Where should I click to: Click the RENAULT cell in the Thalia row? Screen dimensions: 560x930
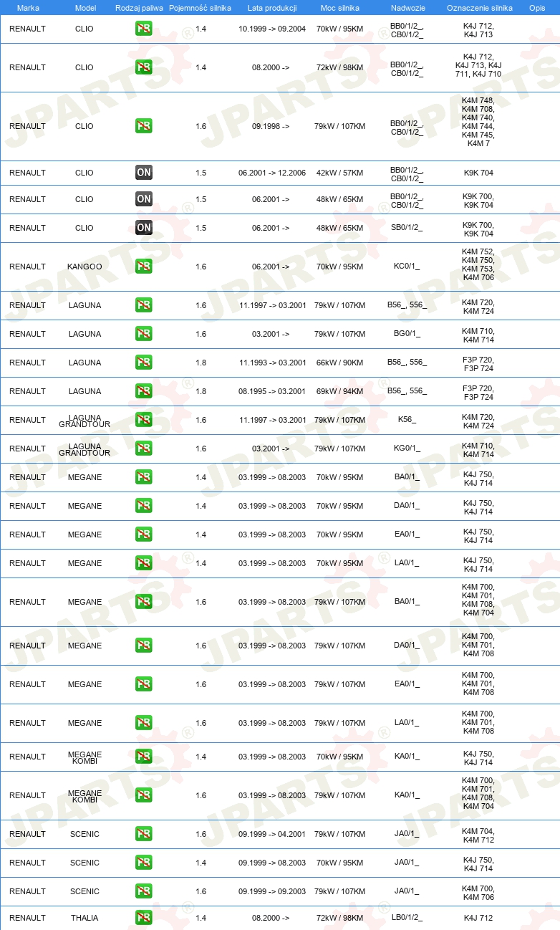[x=27, y=918]
